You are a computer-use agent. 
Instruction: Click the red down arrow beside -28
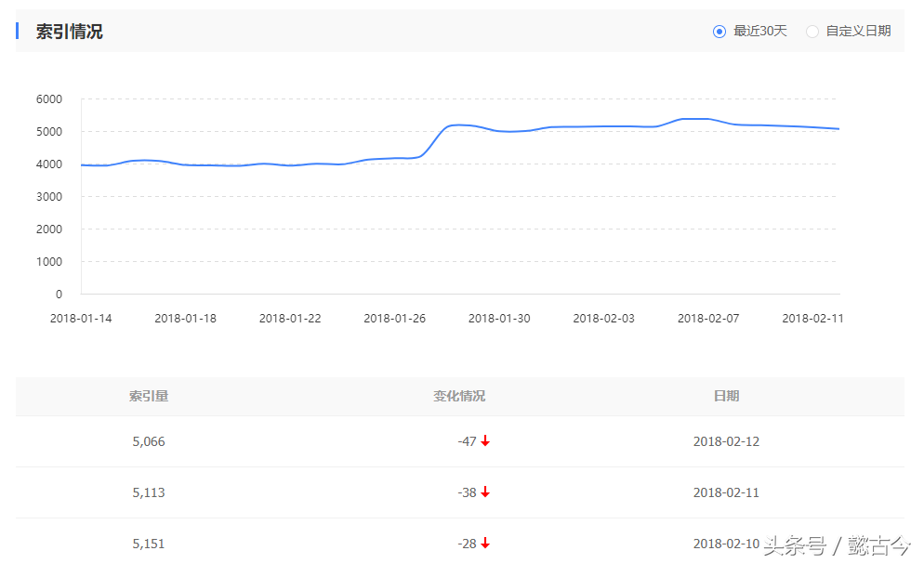point(485,544)
